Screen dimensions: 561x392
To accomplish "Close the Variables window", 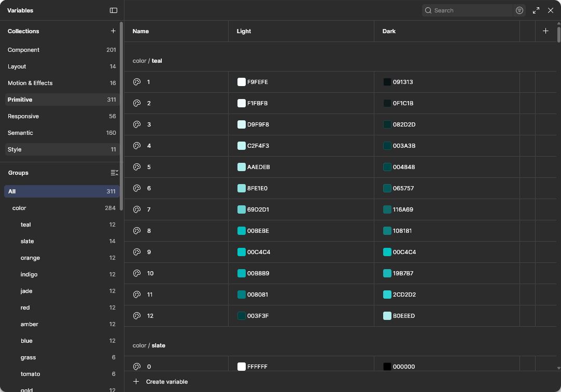I will (551, 10).
